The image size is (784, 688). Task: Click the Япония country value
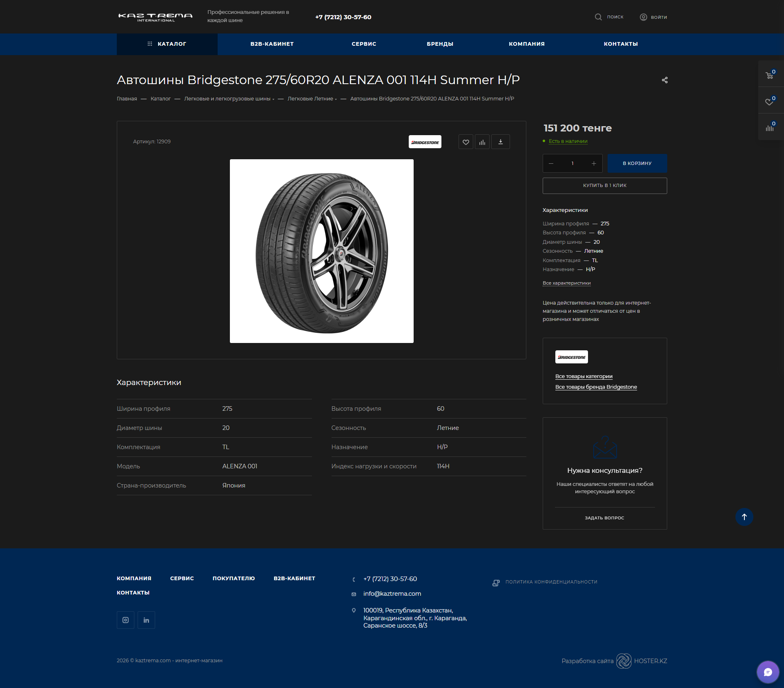tap(234, 485)
